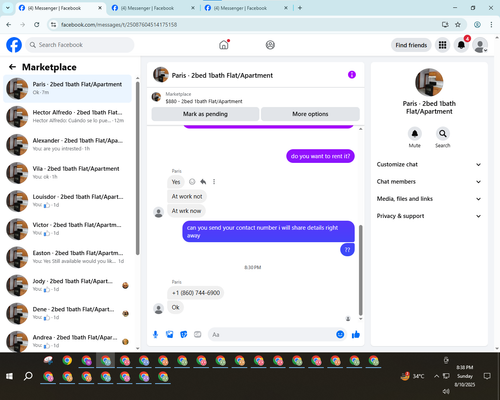
Task: Open Louisdor conversation
Action: pyautogui.click(x=67, y=201)
